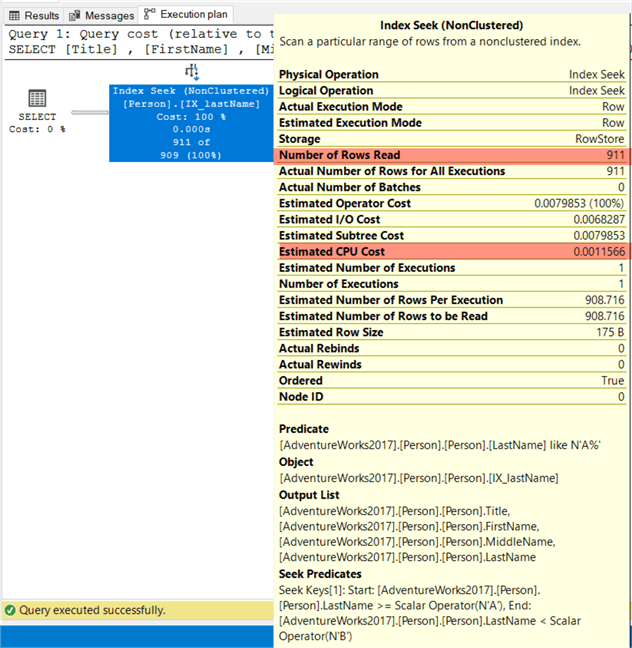Click the Storage RowStore row
Viewport: 632px width, 648px height.
tap(452, 139)
